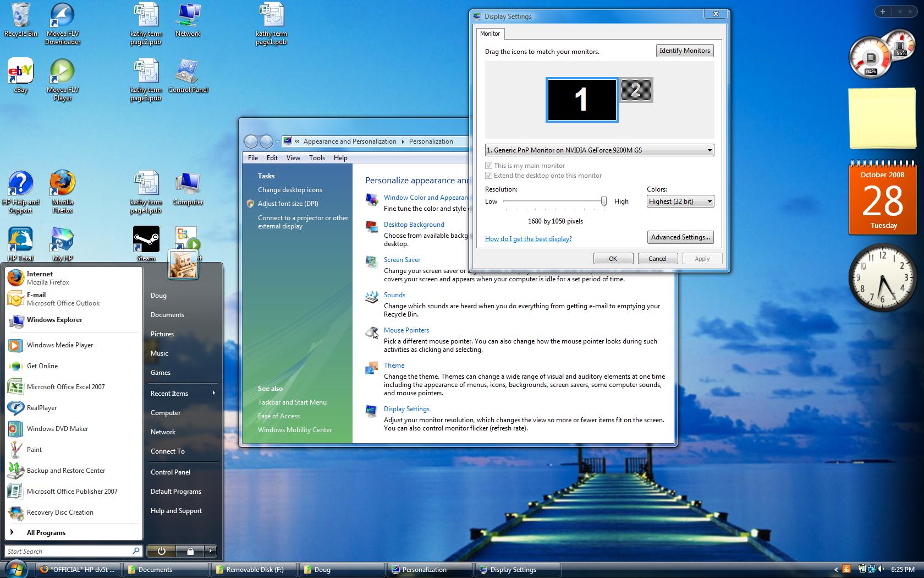This screenshot has height=578, width=924.
Task: Click the Resolution slider handle
Action: pyautogui.click(x=603, y=201)
